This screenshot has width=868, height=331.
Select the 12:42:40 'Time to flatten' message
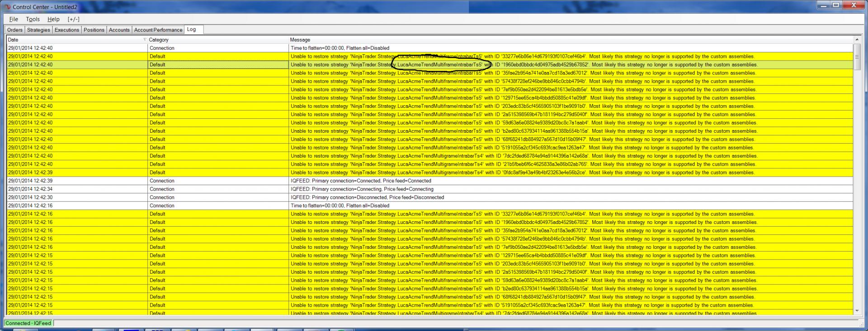click(x=571, y=48)
